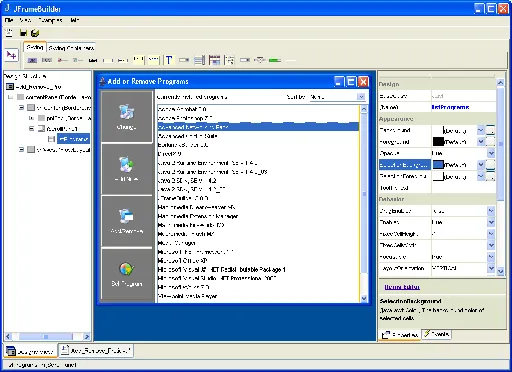
Task: Pick the large blue T palette component
Action: [x=169, y=60]
